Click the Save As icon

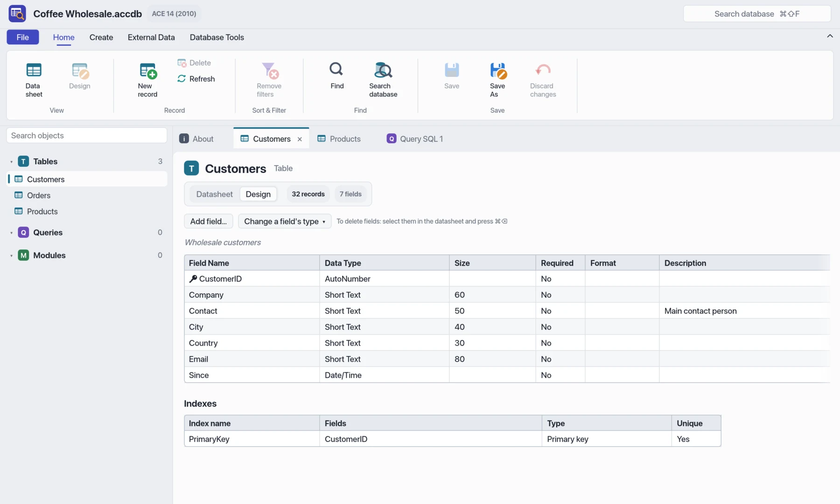pos(497,79)
